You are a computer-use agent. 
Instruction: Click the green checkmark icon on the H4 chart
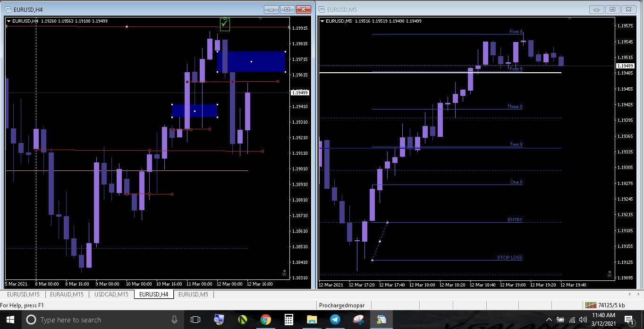(225, 24)
